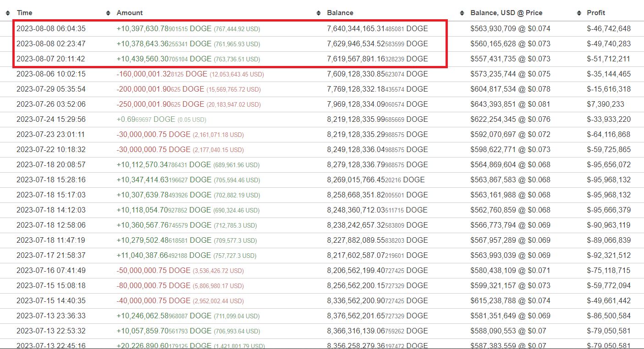
Task: Select timestamp 2023-08-07 20:11:42
Action: click(x=51, y=59)
